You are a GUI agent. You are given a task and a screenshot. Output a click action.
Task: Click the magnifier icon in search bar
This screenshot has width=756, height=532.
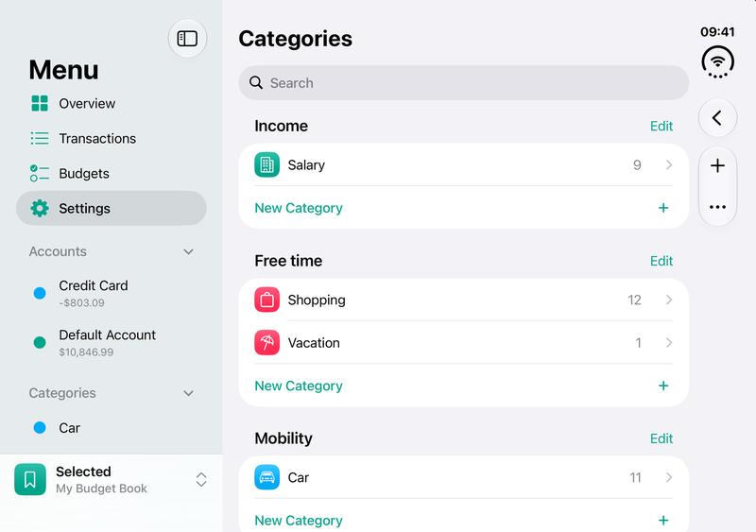256,82
